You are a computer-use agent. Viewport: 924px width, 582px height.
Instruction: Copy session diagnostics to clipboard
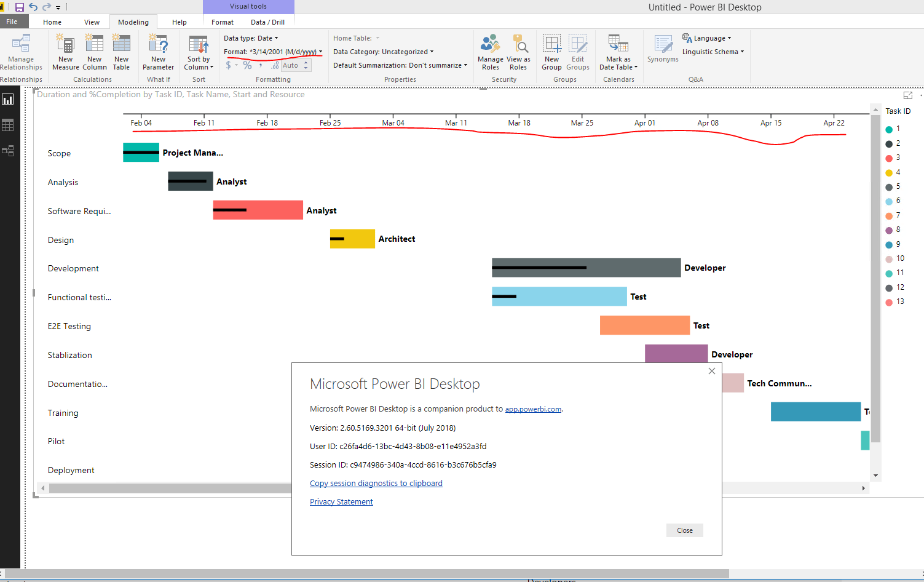tap(376, 484)
